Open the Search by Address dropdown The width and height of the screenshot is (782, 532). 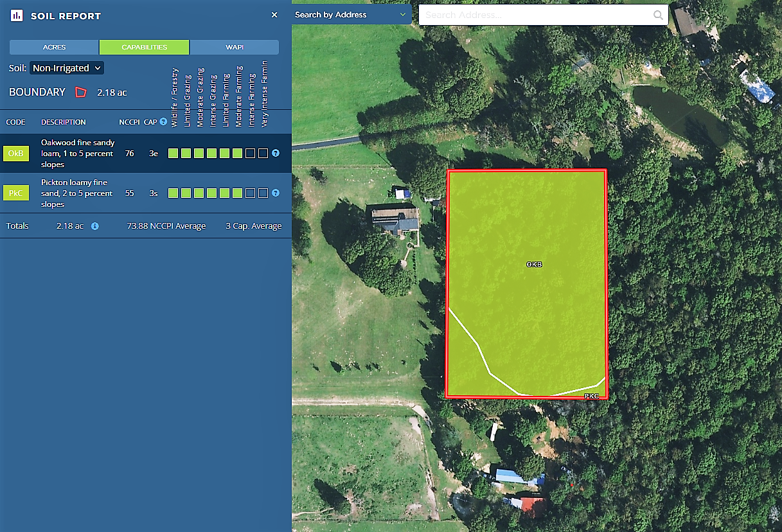[351, 15]
